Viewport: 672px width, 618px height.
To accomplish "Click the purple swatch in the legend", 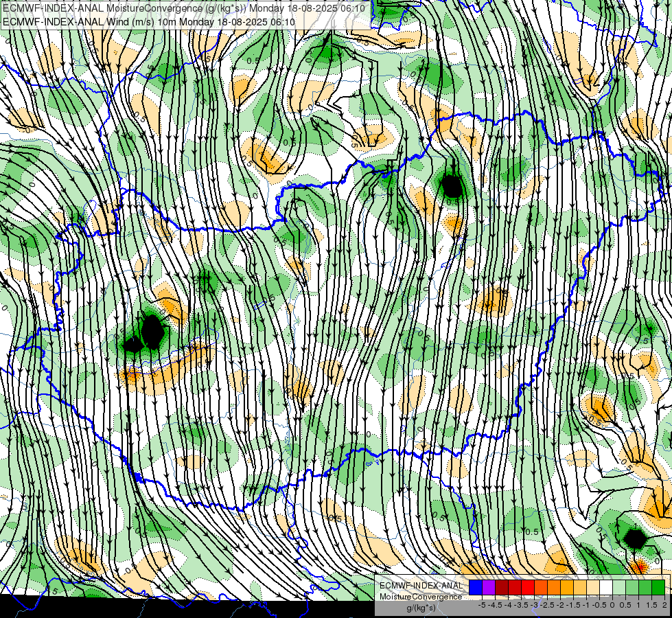I will pos(489,588).
